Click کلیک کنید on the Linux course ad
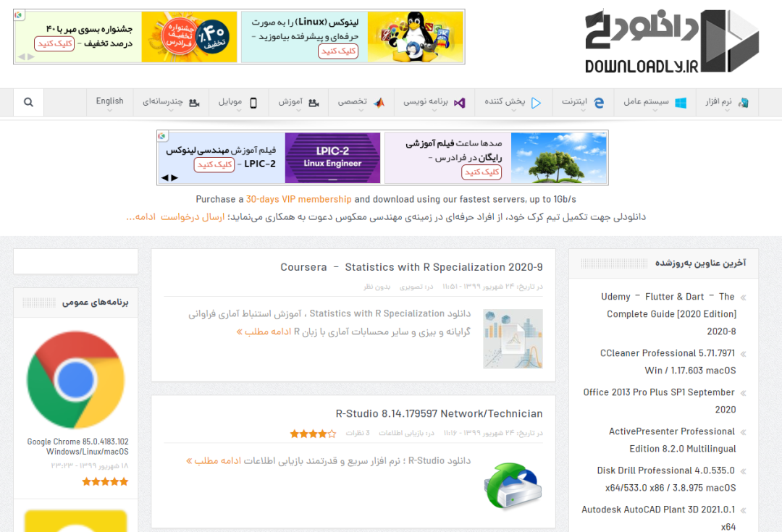Screen dimensions: 782x532 tap(338, 51)
